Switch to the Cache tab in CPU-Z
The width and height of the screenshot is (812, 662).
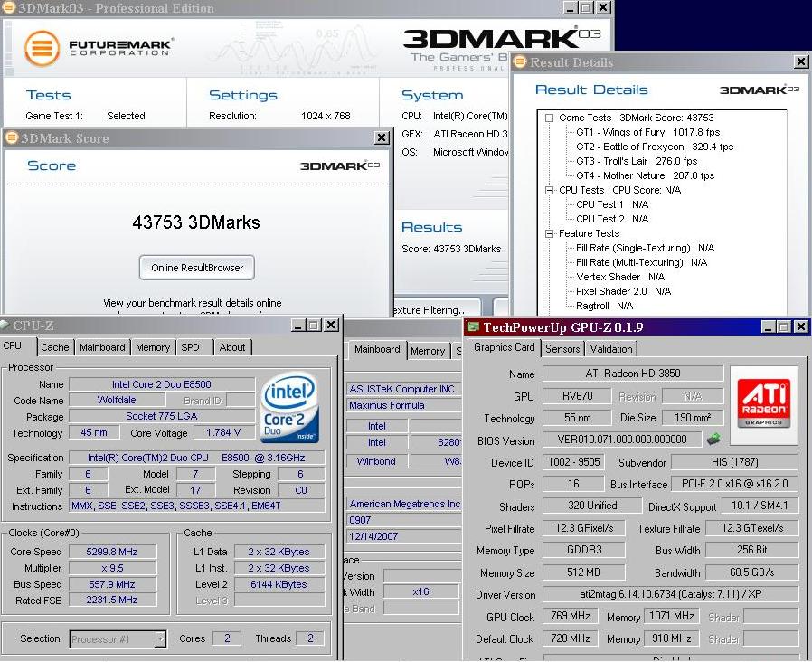click(x=55, y=347)
